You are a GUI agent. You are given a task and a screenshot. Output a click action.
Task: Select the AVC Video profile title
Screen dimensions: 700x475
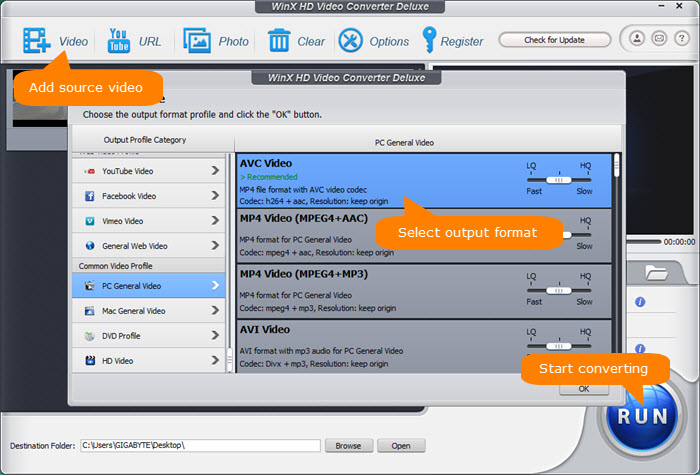(266, 163)
